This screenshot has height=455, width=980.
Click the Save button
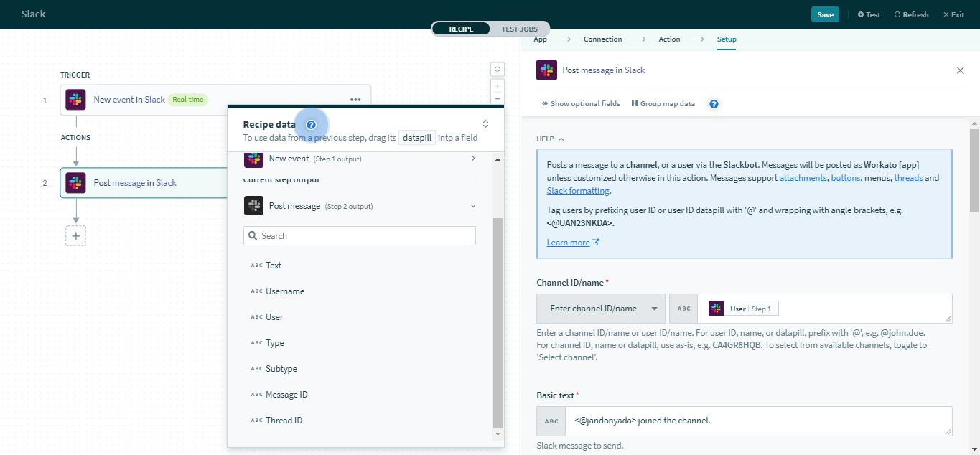(825, 14)
